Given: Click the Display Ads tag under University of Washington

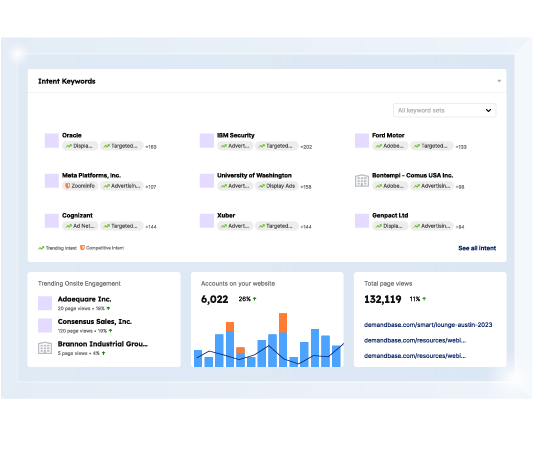Looking at the screenshot, I should [277, 186].
